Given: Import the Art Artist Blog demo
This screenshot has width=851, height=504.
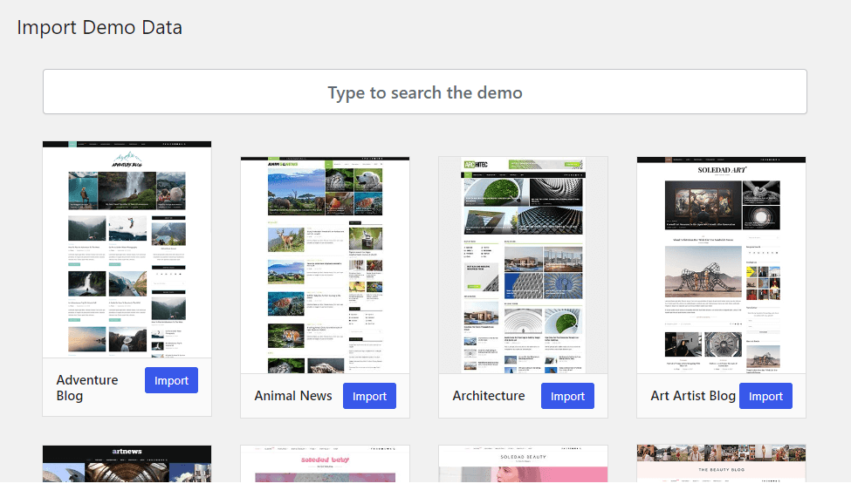Looking at the screenshot, I should click(x=765, y=396).
